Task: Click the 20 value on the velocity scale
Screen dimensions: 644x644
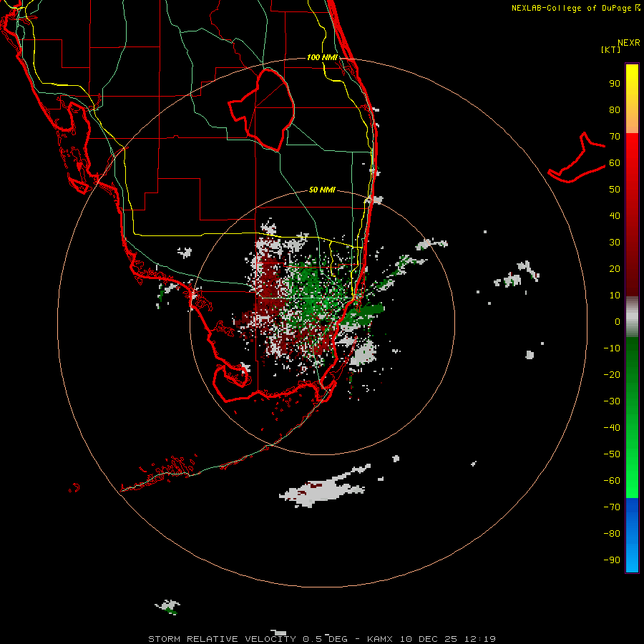Action: 615,269
